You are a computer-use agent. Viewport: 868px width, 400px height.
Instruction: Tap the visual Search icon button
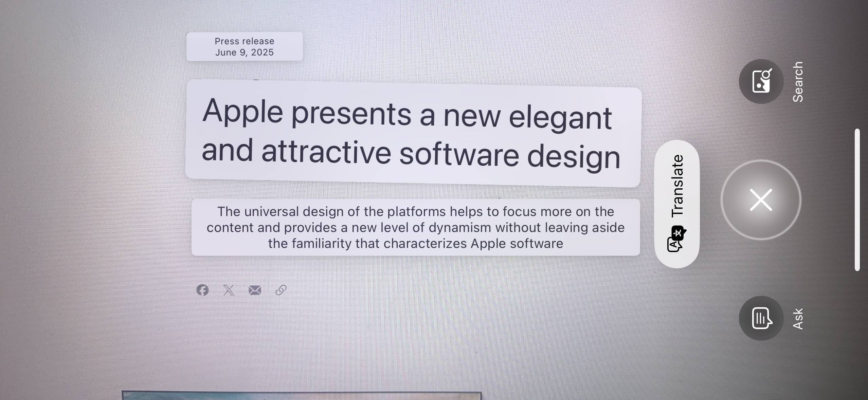pyautogui.click(x=761, y=81)
